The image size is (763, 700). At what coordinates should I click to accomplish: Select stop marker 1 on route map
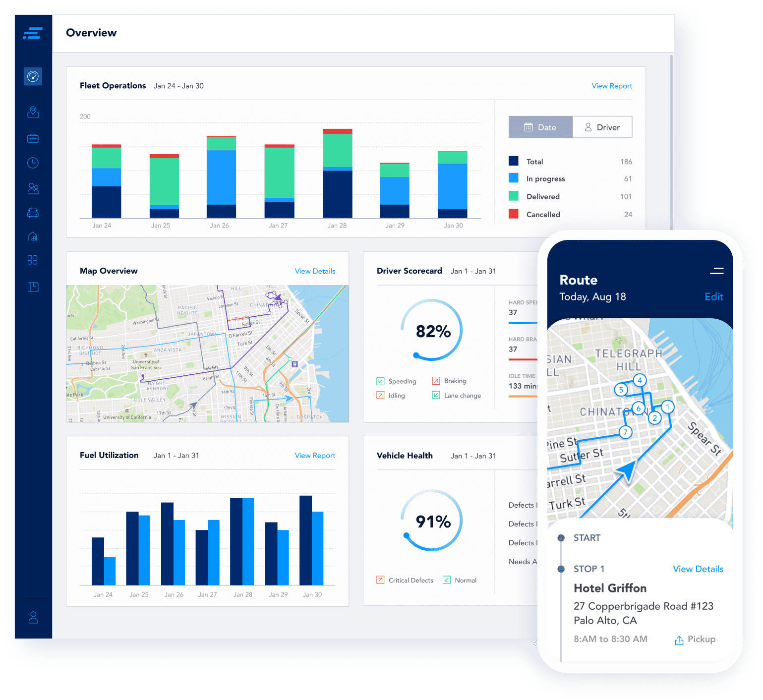[x=668, y=407]
